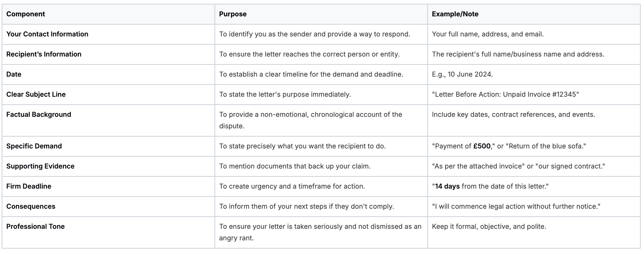Click the bold '£500' amount text
The width and height of the screenshot is (644, 254).
click(482, 146)
